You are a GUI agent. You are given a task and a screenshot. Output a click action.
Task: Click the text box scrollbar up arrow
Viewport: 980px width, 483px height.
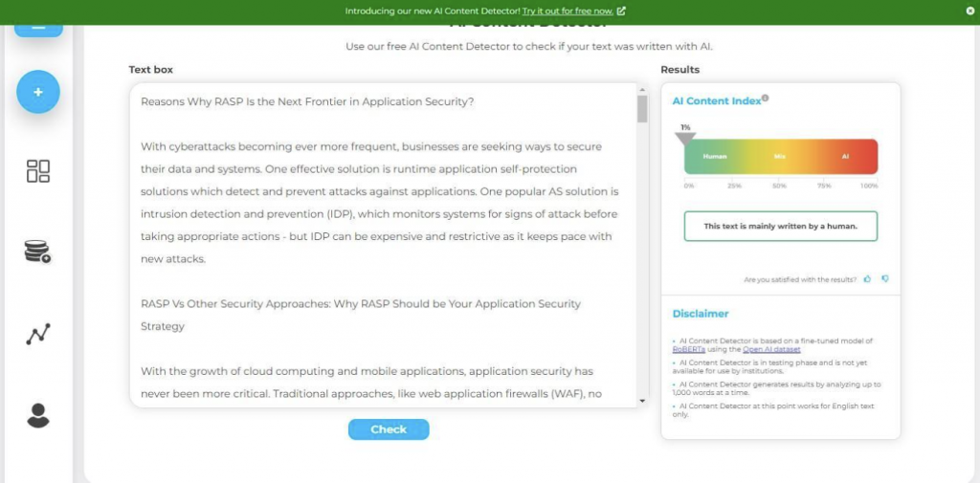[642, 90]
